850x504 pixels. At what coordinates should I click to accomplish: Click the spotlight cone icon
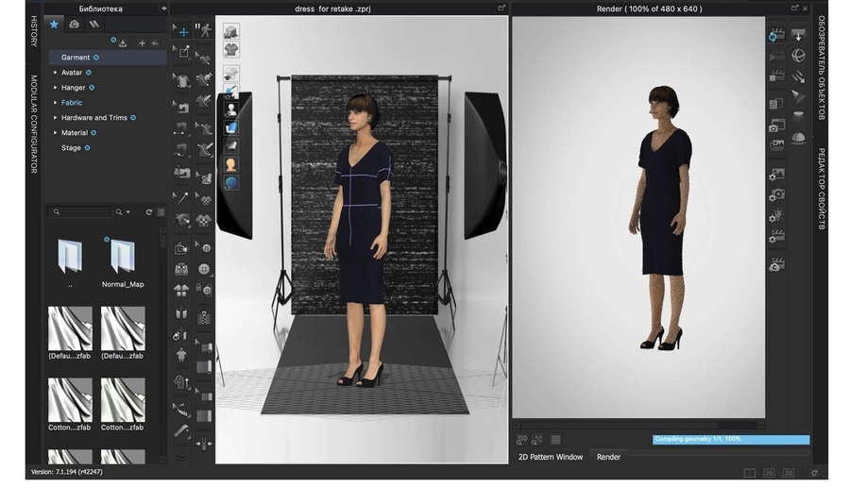pos(798,96)
